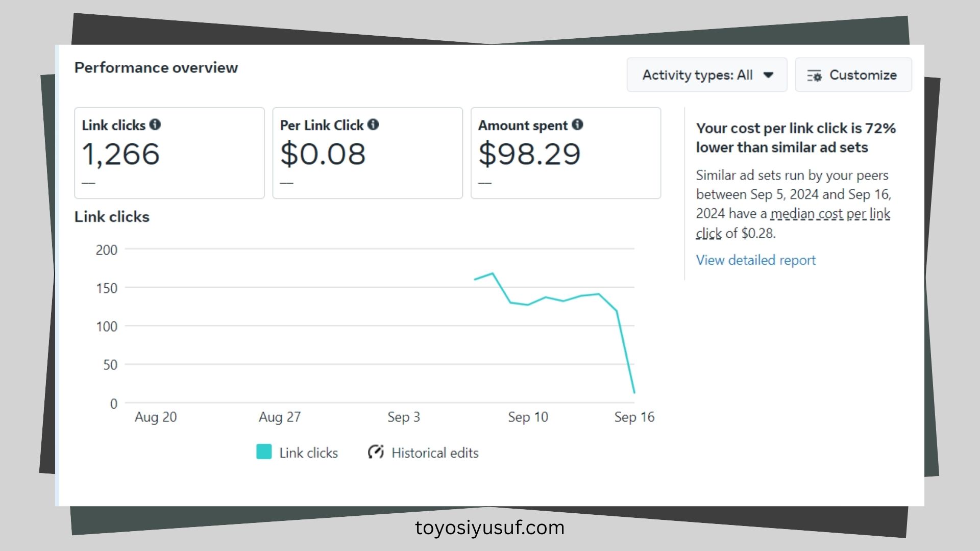Screen dimensions: 980x551
Task: Select the Per Link Click metric card
Action: (x=367, y=153)
